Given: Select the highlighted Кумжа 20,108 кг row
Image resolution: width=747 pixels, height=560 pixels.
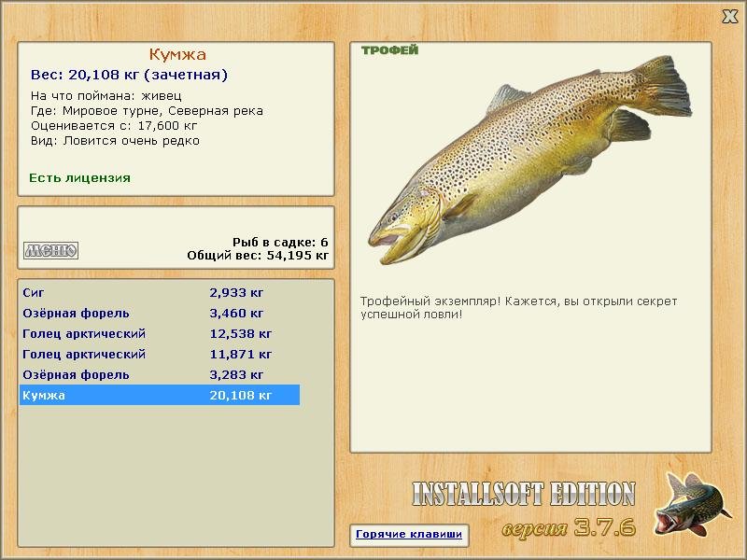Looking at the screenshot, I should pyautogui.click(x=160, y=395).
